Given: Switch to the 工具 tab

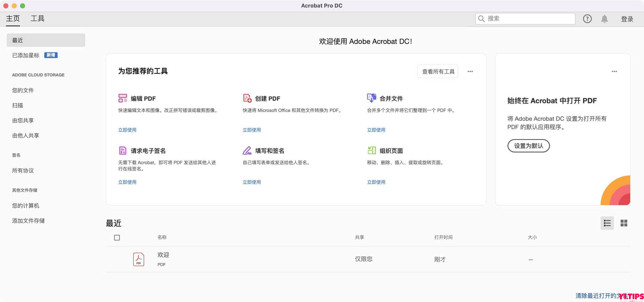Looking at the screenshot, I should point(38,19).
